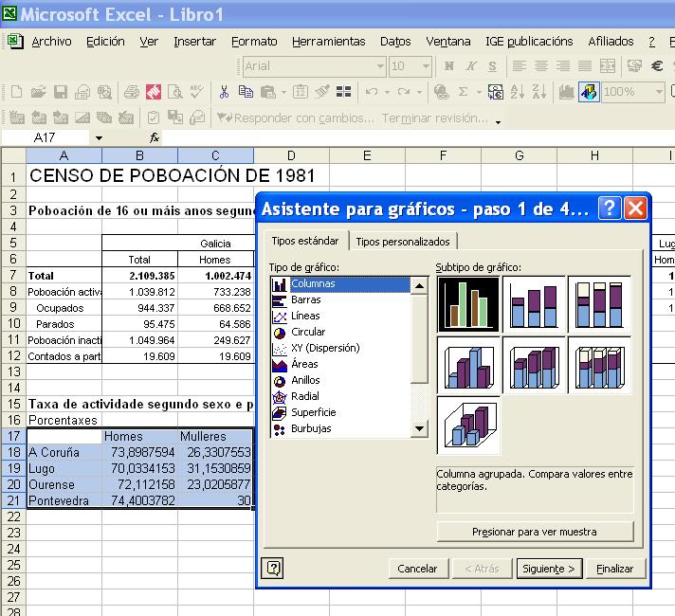Open the Undo history dropdown arrow
Image resolution: width=675 pixels, height=616 pixels.
(x=387, y=92)
